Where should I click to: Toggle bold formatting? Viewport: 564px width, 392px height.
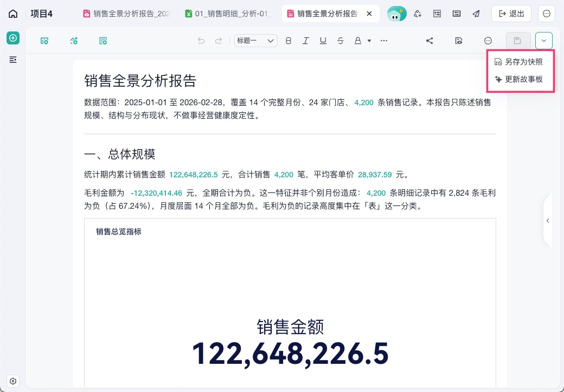pos(288,41)
